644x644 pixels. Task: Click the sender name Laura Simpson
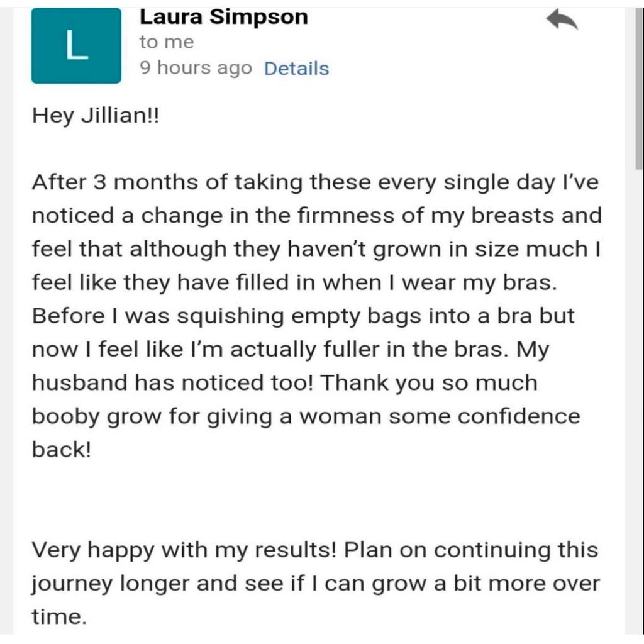(224, 17)
